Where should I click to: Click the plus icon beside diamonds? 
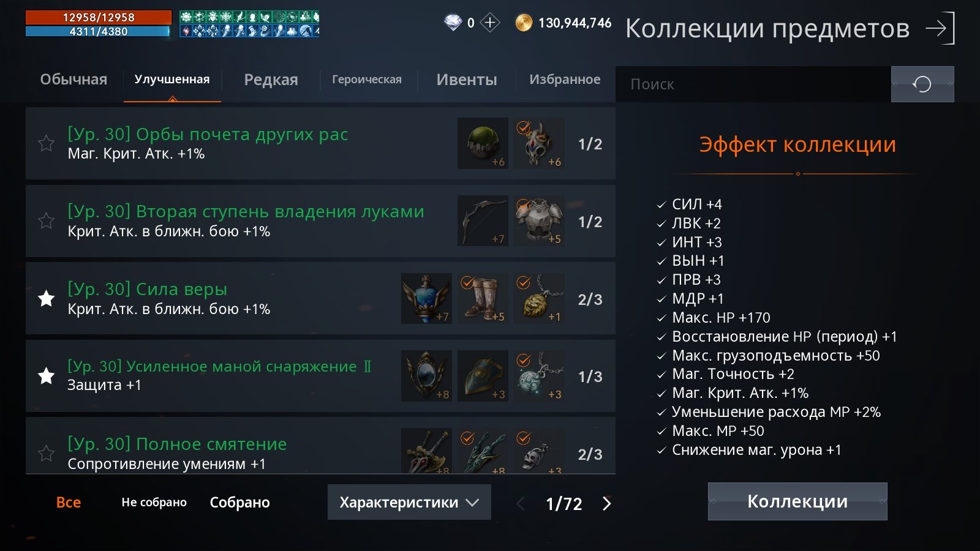click(489, 23)
